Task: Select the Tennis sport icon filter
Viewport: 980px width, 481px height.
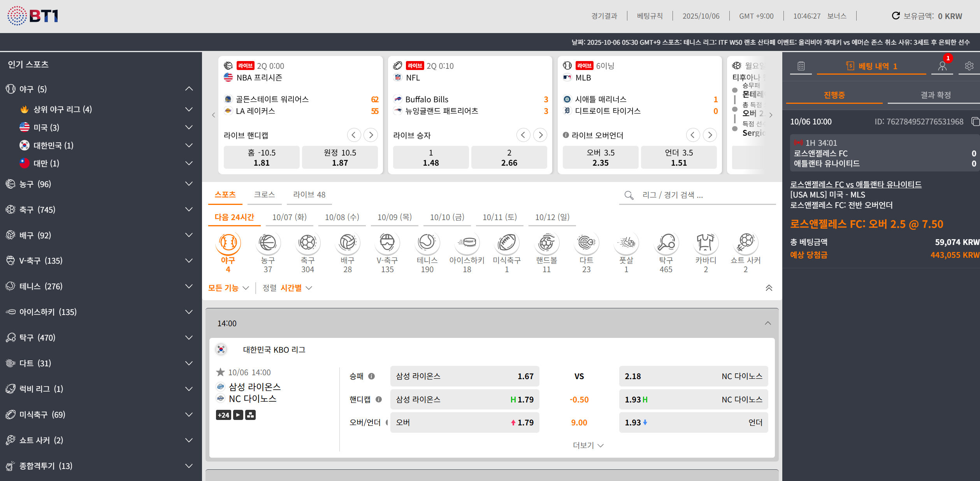Action: click(427, 243)
